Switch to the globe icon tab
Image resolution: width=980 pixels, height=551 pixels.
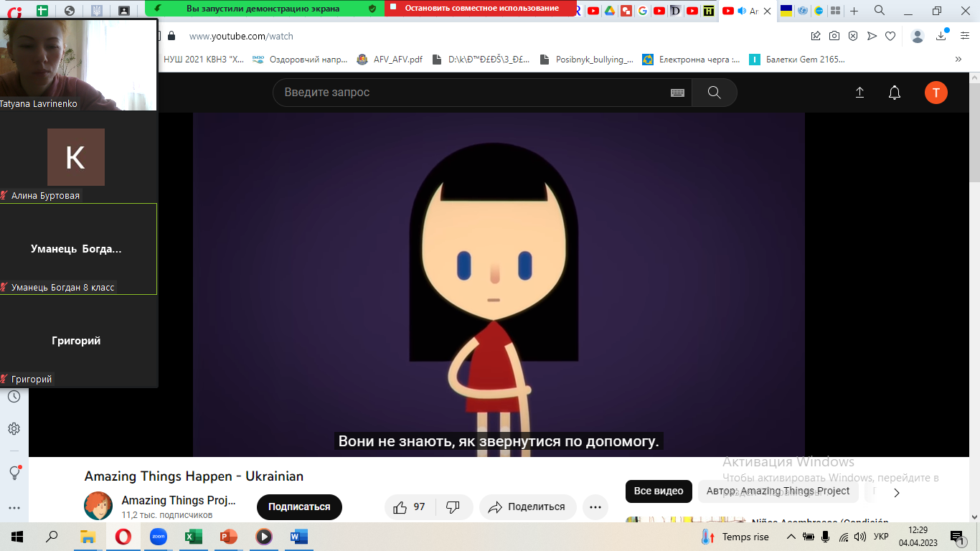[69, 11]
